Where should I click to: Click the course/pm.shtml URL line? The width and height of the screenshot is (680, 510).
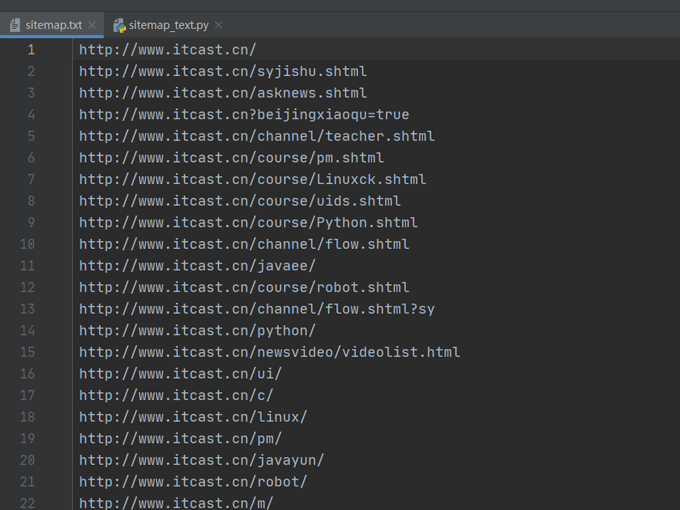231,158
